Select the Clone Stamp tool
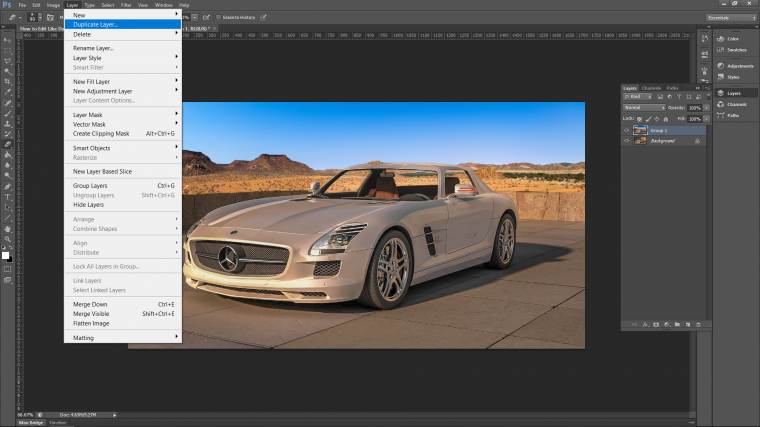This screenshot has height=427, width=760. point(7,124)
